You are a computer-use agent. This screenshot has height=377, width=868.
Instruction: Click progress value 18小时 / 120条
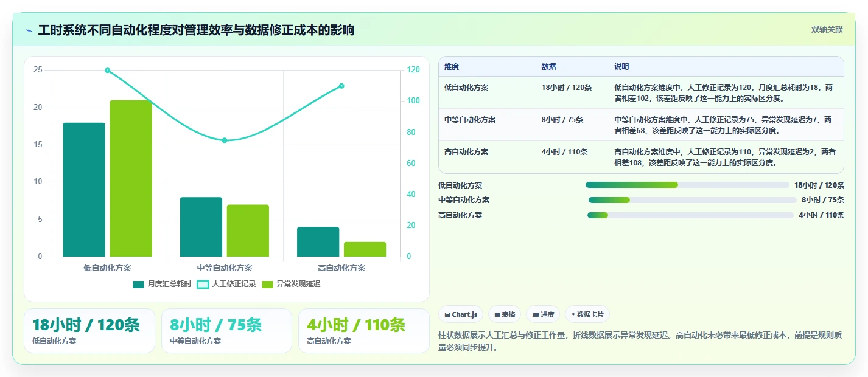819,185
